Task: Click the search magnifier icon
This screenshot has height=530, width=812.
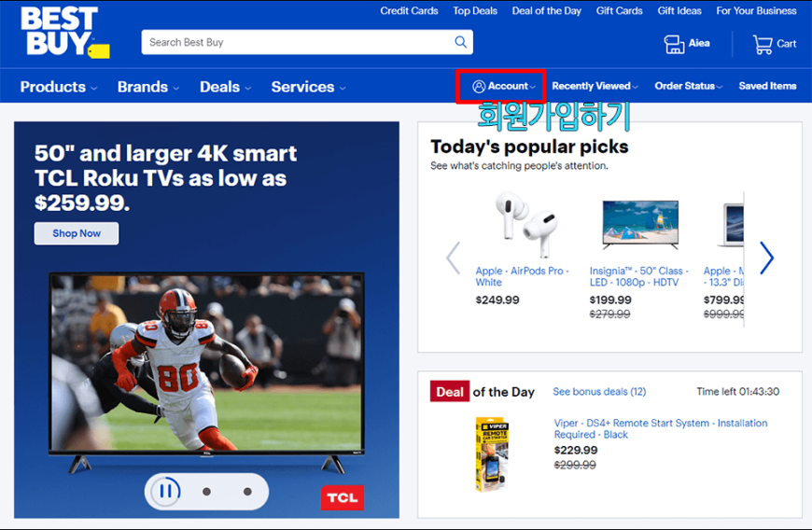Action: click(x=460, y=42)
